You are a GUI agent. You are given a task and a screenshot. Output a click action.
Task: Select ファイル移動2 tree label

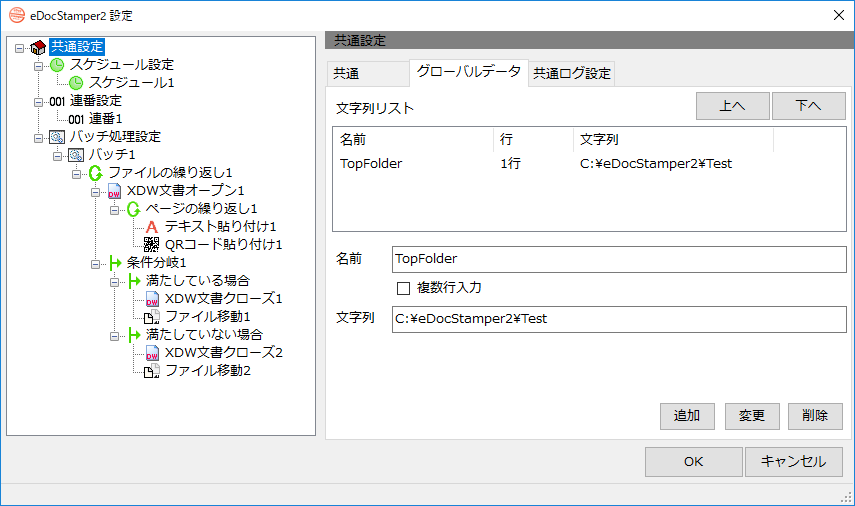pos(208,371)
